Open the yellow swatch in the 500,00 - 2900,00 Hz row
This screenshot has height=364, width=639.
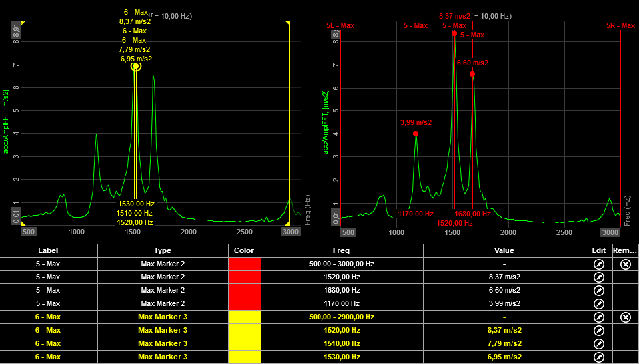click(x=245, y=317)
